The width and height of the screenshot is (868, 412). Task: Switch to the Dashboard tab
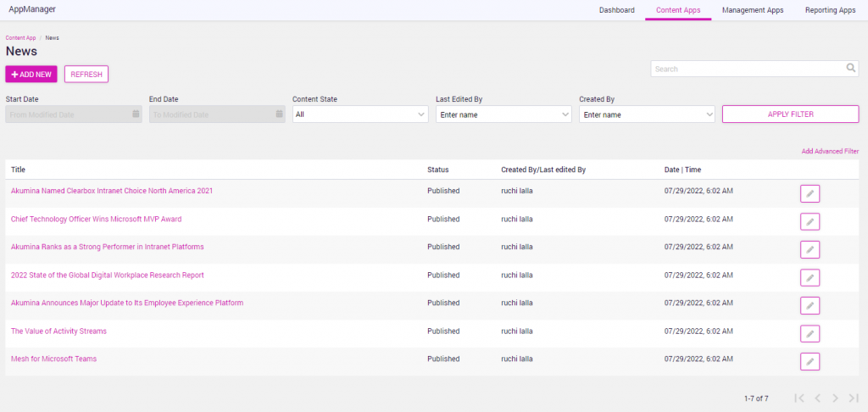[616, 10]
